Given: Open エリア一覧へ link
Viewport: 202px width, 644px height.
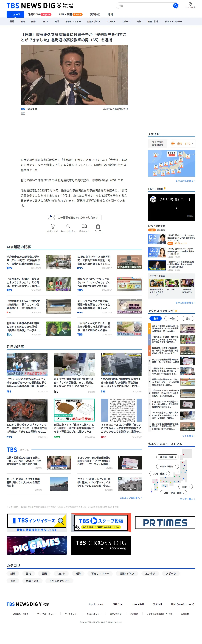Looking at the screenshot, I should tap(188, 499).
